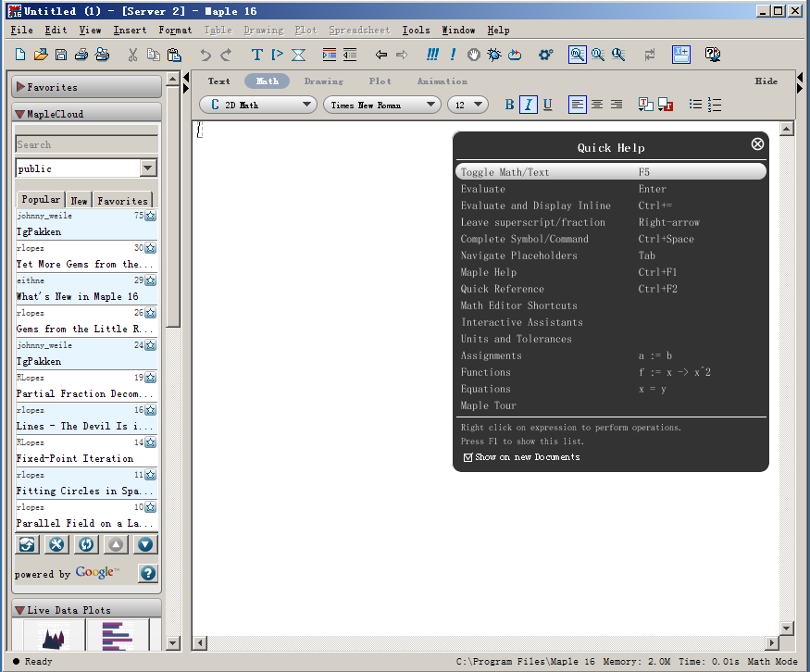Create a new document with the toolbar icon
810x672 pixels.
click(20, 55)
